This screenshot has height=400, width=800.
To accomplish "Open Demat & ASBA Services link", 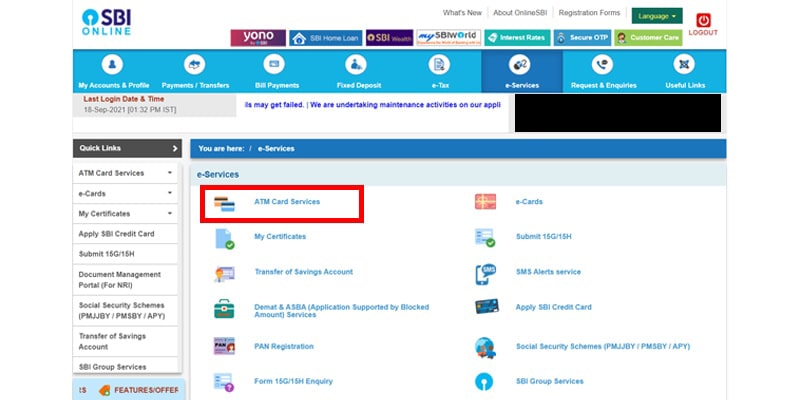I will click(341, 311).
